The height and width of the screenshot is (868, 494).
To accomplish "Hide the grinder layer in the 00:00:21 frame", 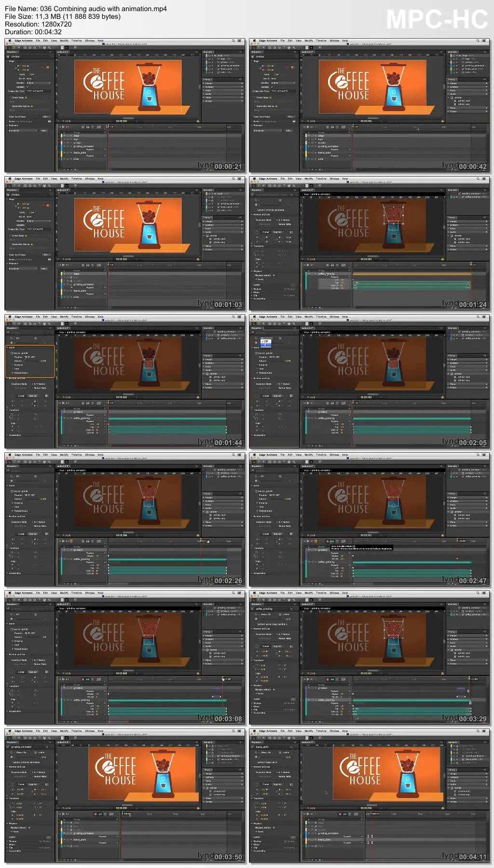I will (x=67, y=143).
